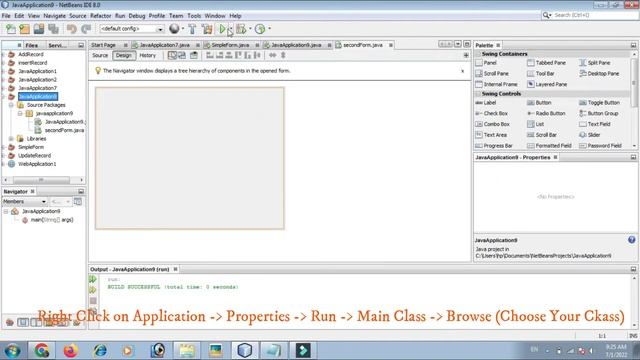Viewport: 640px width, 360px height.
Task: Open the File menu
Action: tap(6, 16)
